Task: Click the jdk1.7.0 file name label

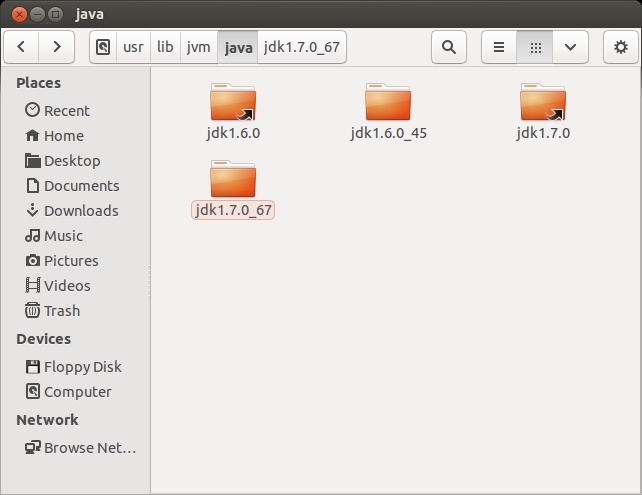Action: click(x=543, y=133)
